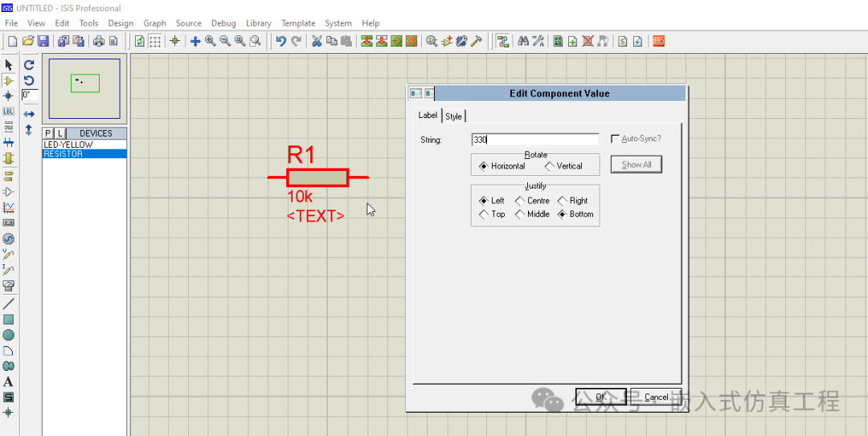Select Horizontal rotate option
Screen dimensions: 868x436
click(x=502, y=166)
